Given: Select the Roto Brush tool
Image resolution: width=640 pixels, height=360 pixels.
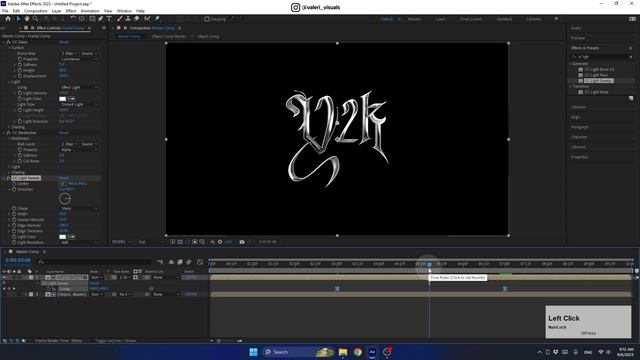Looking at the screenshot, I should click(x=147, y=19).
